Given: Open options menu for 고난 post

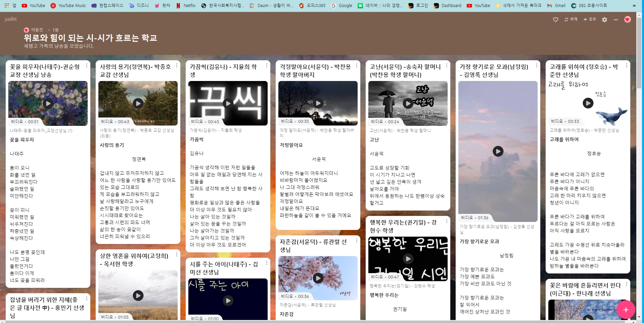Looking at the screenshot, I should pyautogui.click(x=447, y=66).
